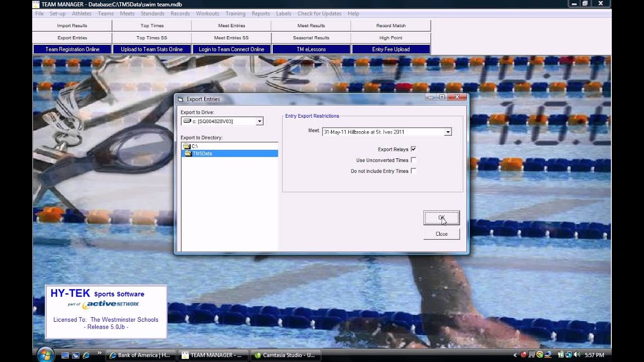Viewport: 644px width, 362px height.
Task: Switch to Camtasia Studio taskbar window
Action: click(285, 355)
